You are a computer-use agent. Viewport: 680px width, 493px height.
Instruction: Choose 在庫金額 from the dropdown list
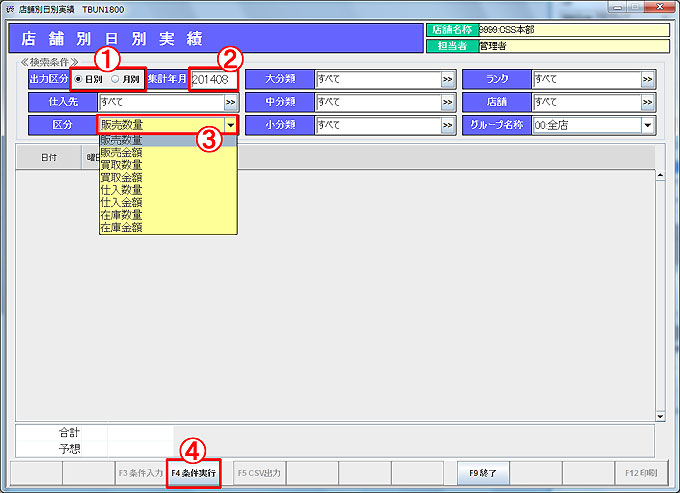(x=168, y=227)
